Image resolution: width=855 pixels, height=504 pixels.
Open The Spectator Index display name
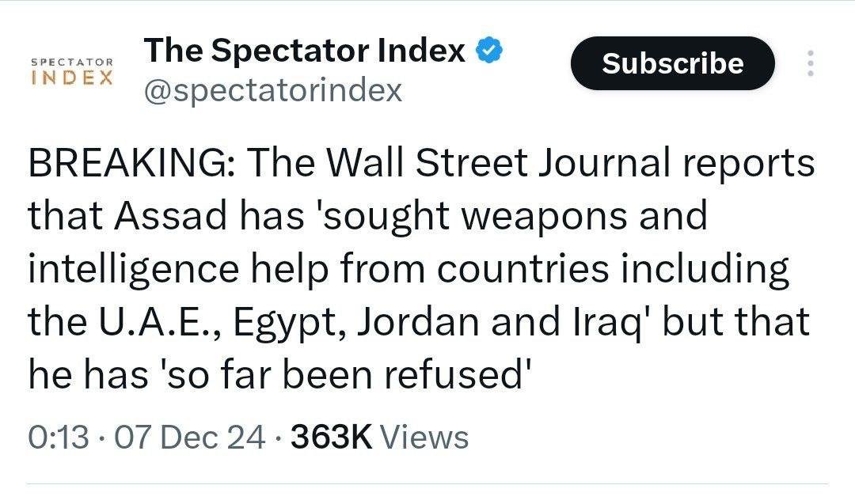click(x=305, y=51)
